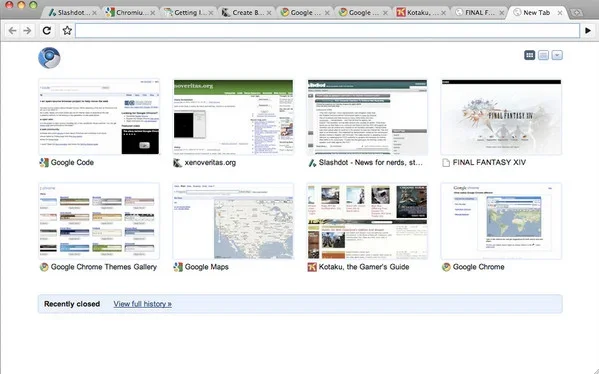Click the Slashdot favicon below thumbnail
The width and height of the screenshot is (599, 374).
pyautogui.click(x=312, y=163)
